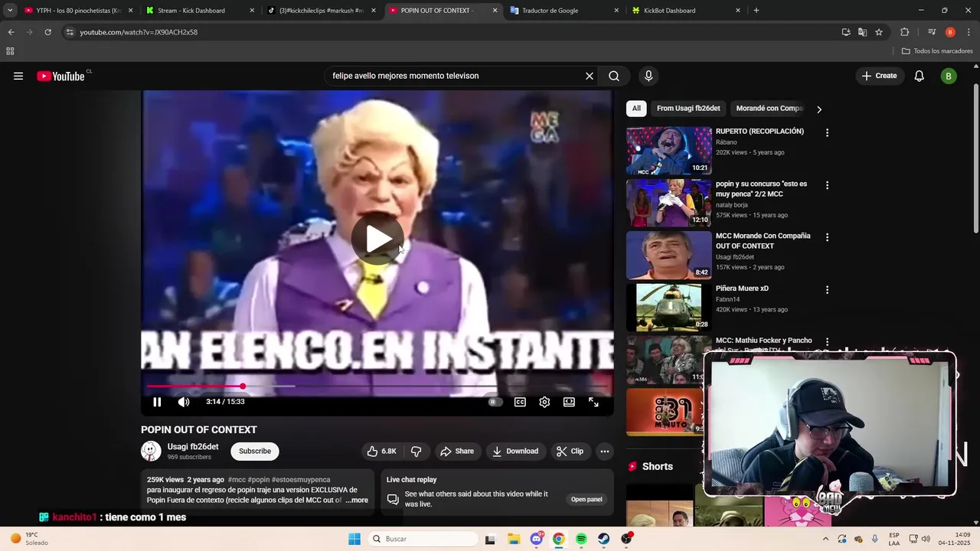Select the Morandé con Compañía chip
The image size is (980, 551).
pyautogui.click(x=769, y=109)
